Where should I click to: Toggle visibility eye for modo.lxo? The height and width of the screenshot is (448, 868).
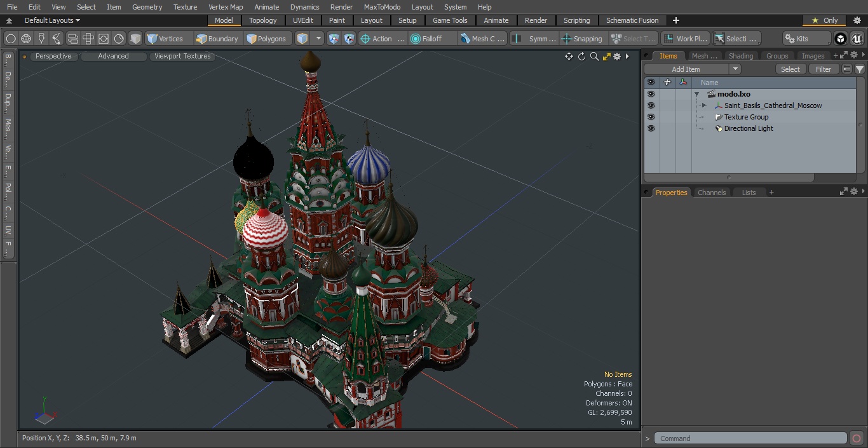click(x=651, y=94)
